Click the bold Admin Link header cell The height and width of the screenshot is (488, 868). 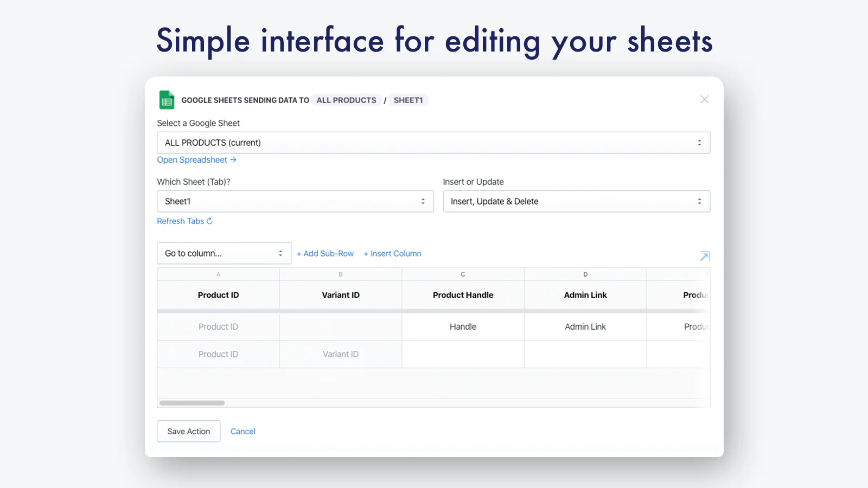(585, 295)
